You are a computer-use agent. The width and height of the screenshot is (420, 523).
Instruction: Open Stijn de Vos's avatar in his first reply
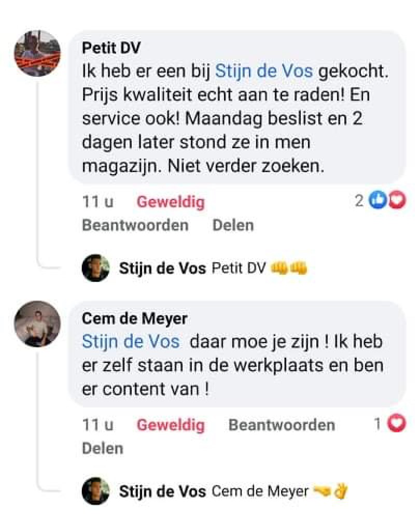pos(95,267)
